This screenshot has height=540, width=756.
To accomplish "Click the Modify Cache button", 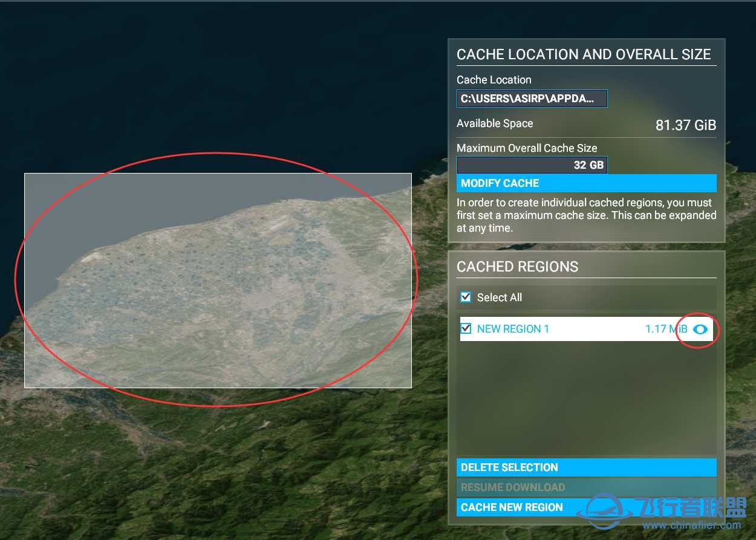I will (585, 183).
